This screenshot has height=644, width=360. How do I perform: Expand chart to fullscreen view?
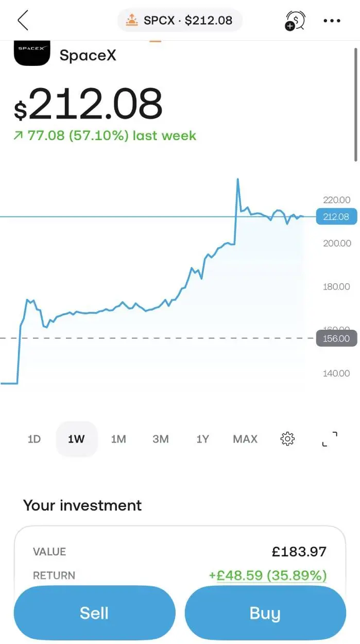point(330,439)
